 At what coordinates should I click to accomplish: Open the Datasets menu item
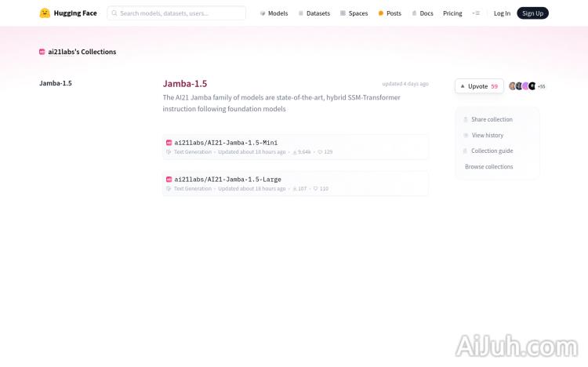click(314, 13)
